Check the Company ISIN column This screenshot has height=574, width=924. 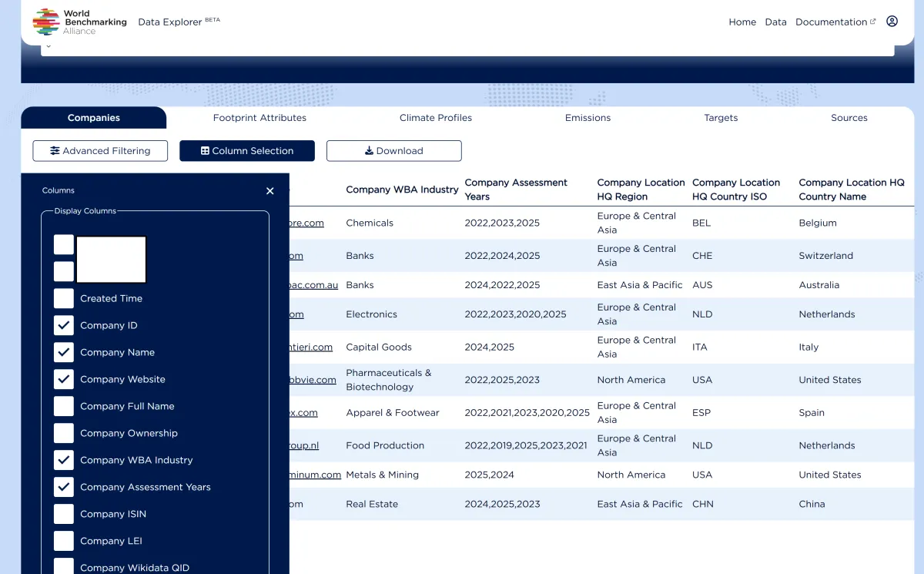coord(64,514)
